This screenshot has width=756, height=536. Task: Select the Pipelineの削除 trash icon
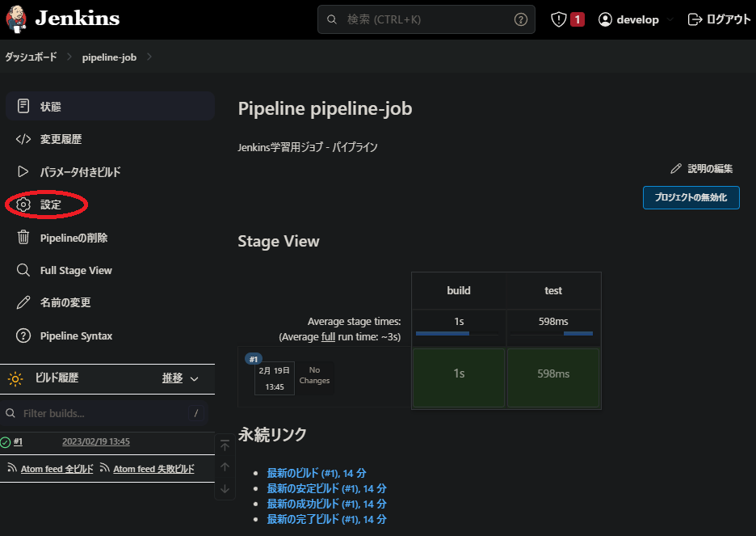tap(22, 237)
